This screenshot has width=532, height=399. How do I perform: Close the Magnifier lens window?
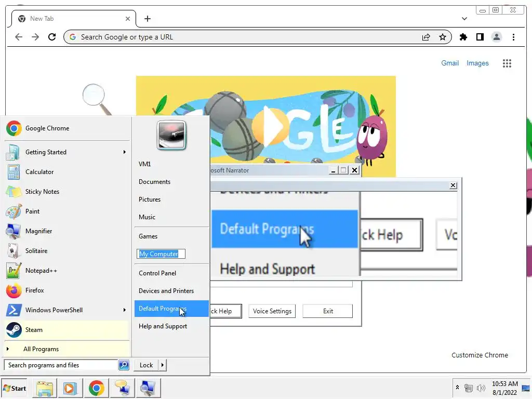(453, 185)
